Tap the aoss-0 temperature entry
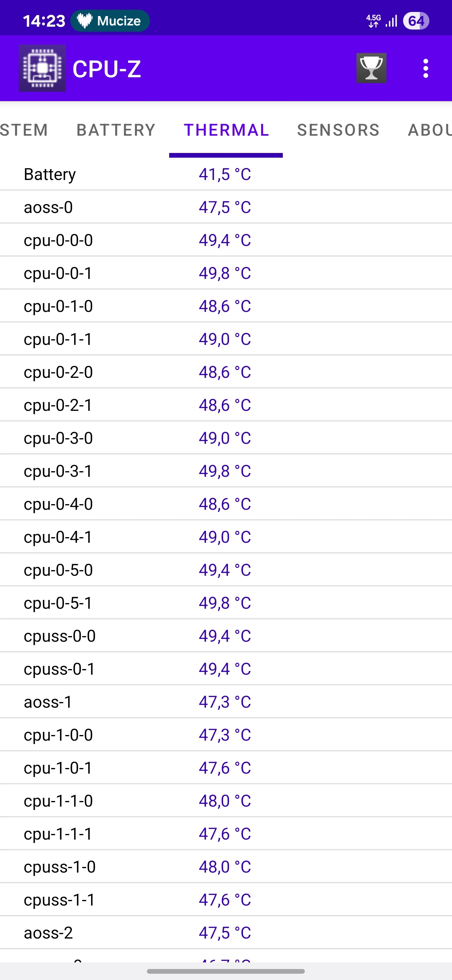This screenshot has height=980, width=452. (x=226, y=207)
